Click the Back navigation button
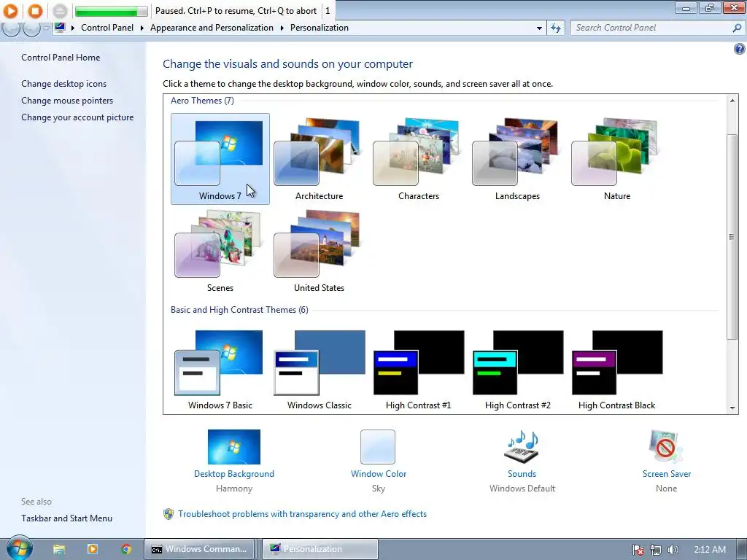 (x=10, y=28)
